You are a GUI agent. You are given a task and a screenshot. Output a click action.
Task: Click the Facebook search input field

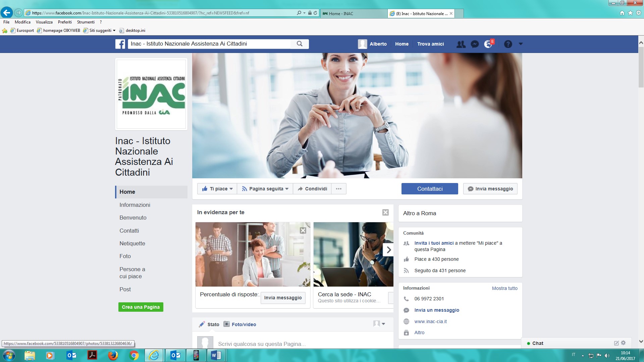pyautogui.click(x=209, y=44)
